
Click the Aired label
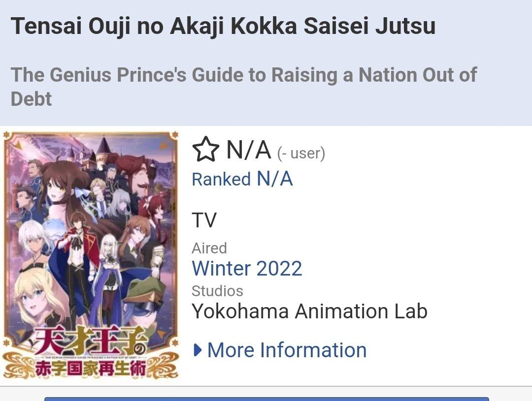pyautogui.click(x=209, y=248)
